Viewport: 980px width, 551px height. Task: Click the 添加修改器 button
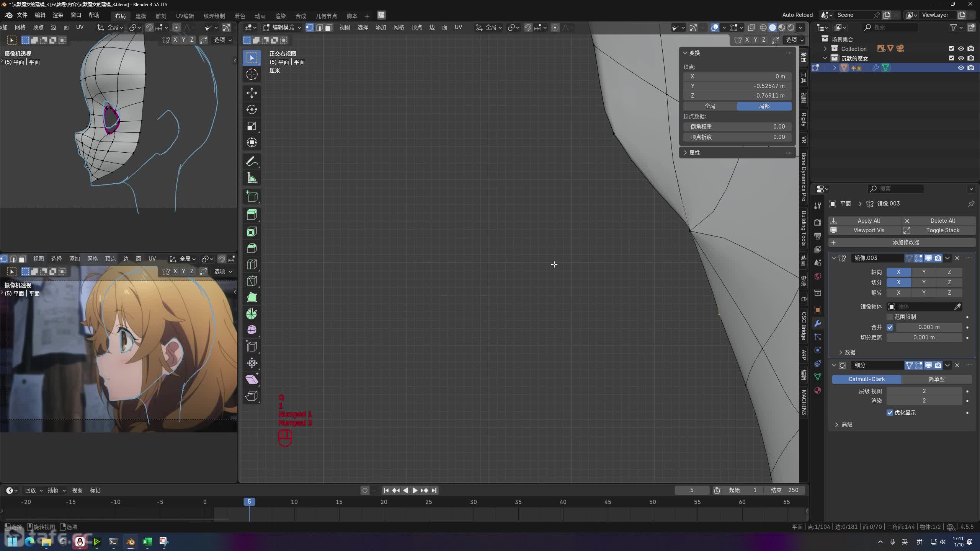pos(905,242)
